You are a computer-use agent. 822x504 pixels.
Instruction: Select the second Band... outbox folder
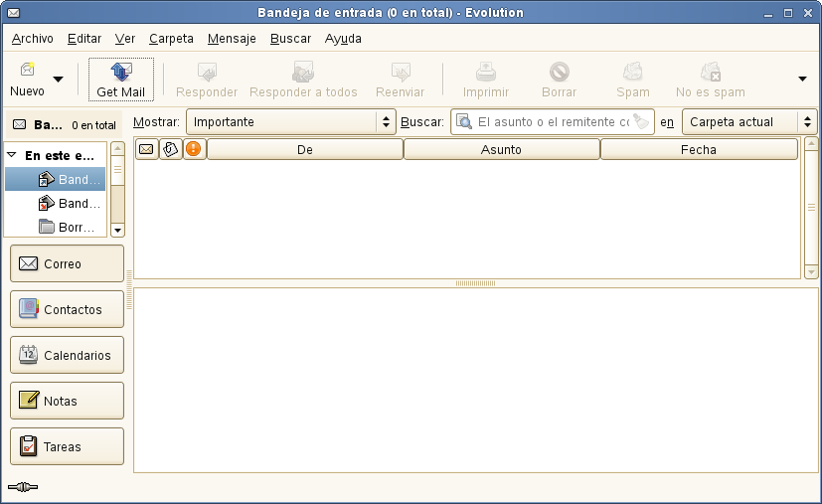(55, 203)
